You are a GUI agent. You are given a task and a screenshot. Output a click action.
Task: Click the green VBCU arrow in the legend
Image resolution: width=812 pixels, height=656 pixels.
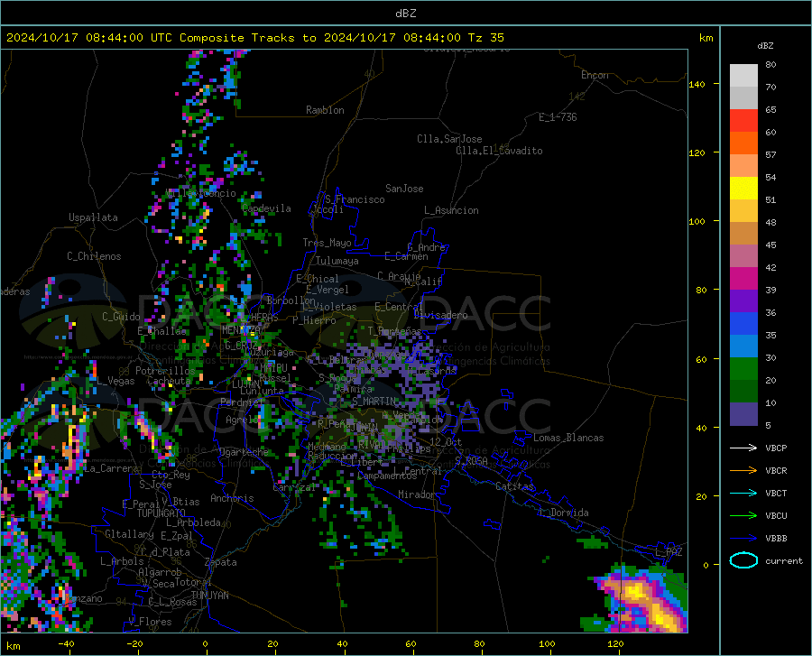(743, 516)
